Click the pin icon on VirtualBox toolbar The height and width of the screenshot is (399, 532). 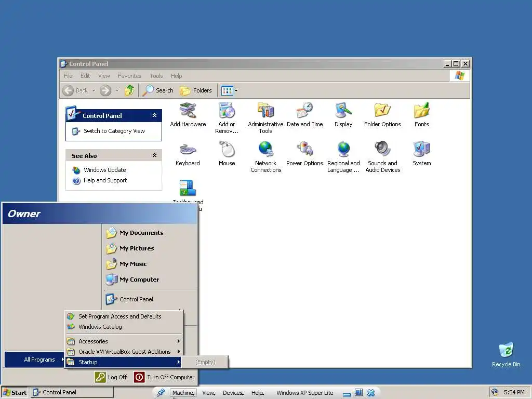[x=161, y=393]
